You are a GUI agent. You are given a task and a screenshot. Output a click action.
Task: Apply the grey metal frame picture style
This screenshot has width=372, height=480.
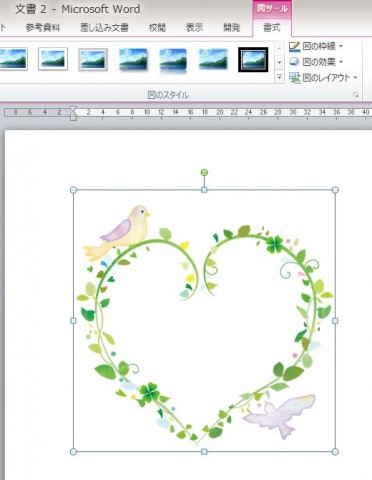(x=93, y=60)
